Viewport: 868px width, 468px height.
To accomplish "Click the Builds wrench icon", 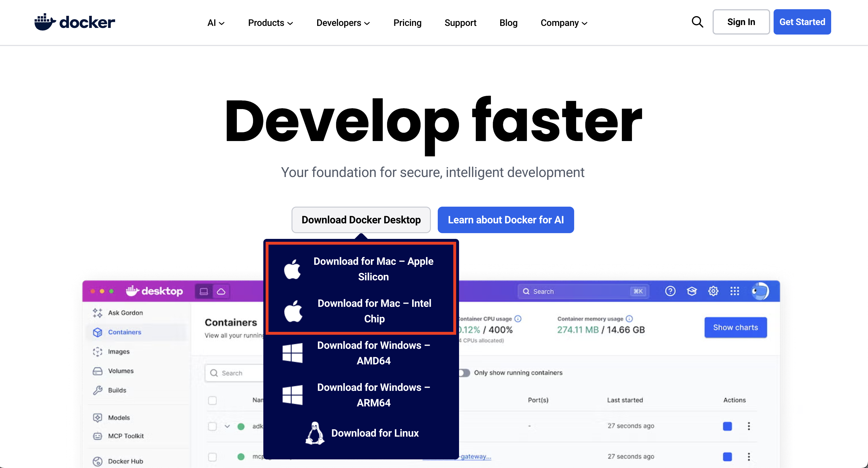I will 97,390.
